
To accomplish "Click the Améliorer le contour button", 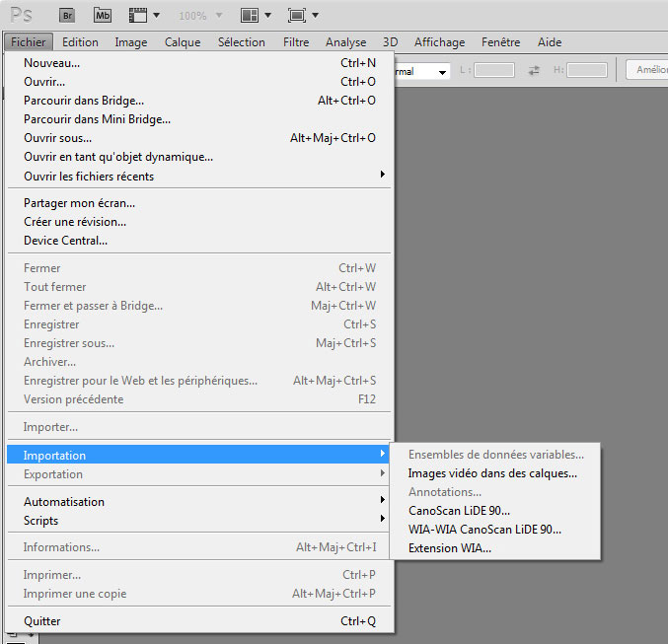I will [x=646, y=69].
